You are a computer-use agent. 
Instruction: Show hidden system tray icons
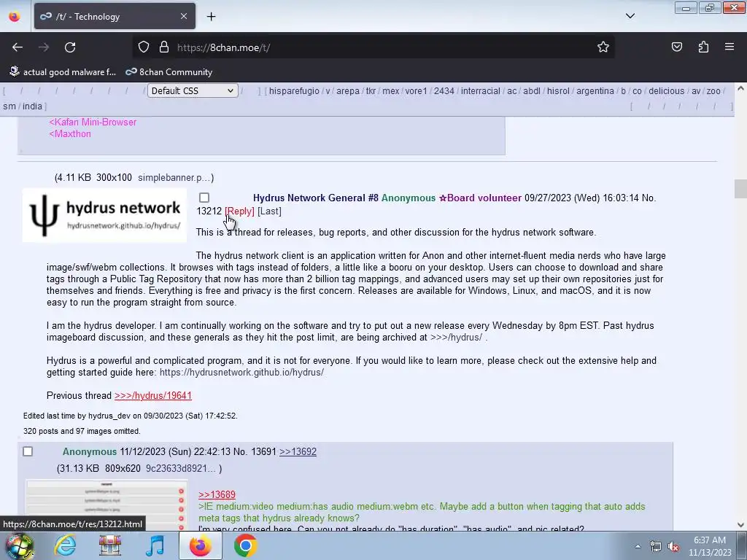(x=638, y=546)
